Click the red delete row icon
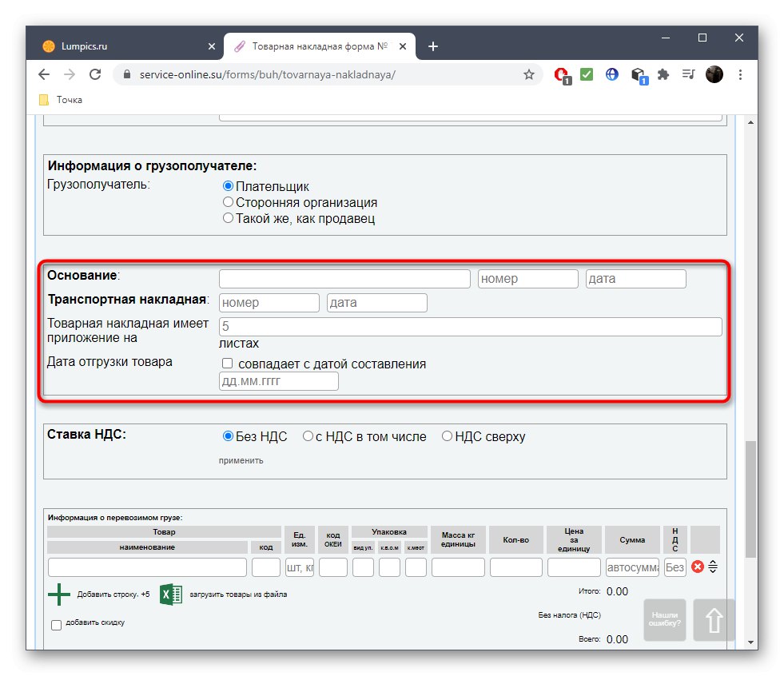 tap(697, 567)
